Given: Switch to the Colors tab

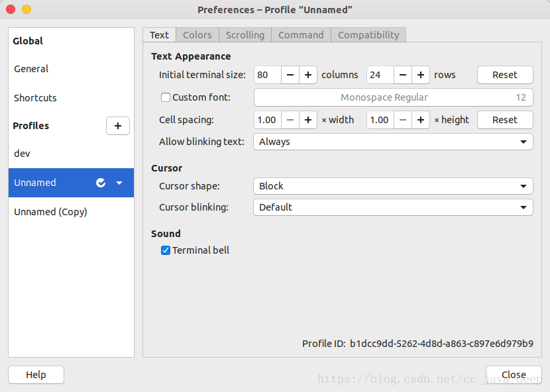Looking at the screenshot, I should 197,35.
